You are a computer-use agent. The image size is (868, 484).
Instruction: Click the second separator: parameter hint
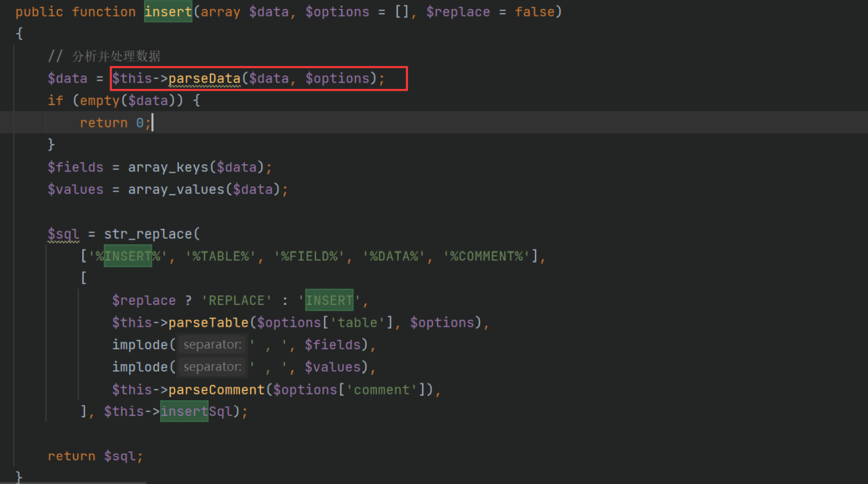(x=211, y=367)
